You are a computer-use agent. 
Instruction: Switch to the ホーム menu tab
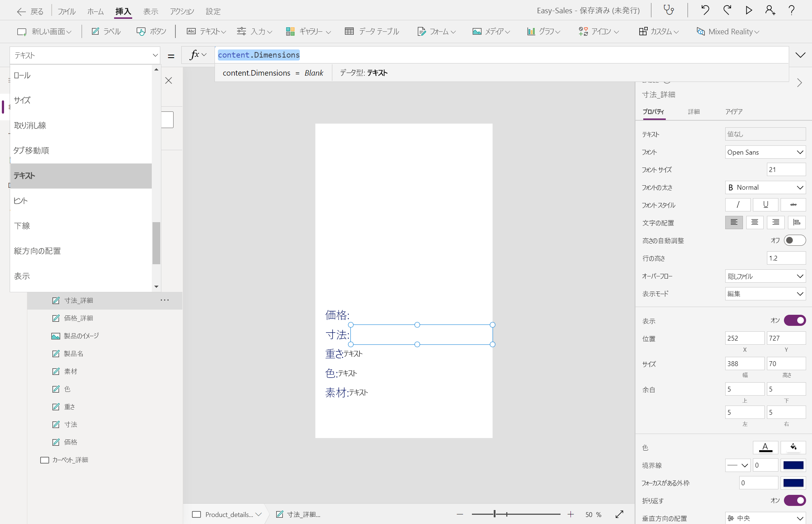[95, 11]
